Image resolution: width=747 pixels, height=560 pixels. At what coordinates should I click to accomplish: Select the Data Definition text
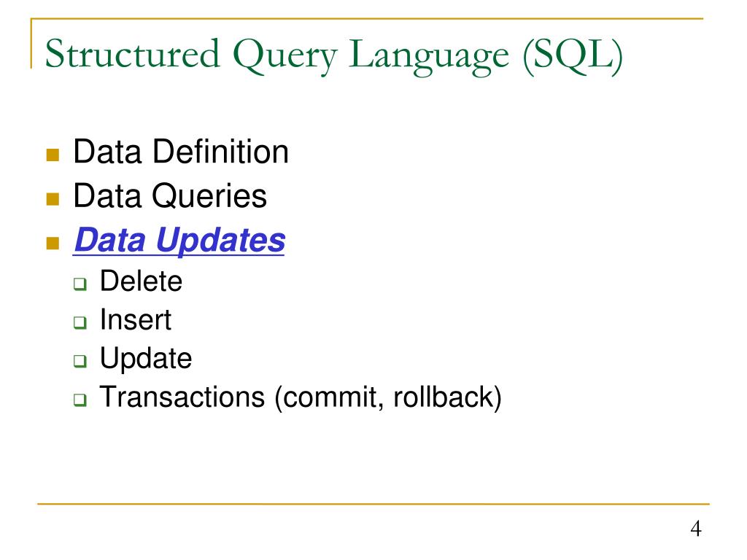click(181, 152)
